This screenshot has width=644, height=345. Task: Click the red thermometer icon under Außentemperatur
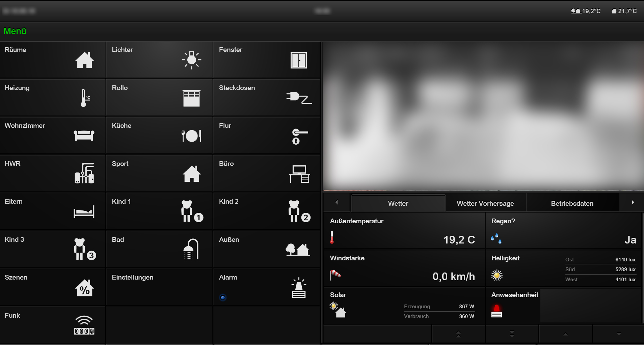tap(332, 237)
